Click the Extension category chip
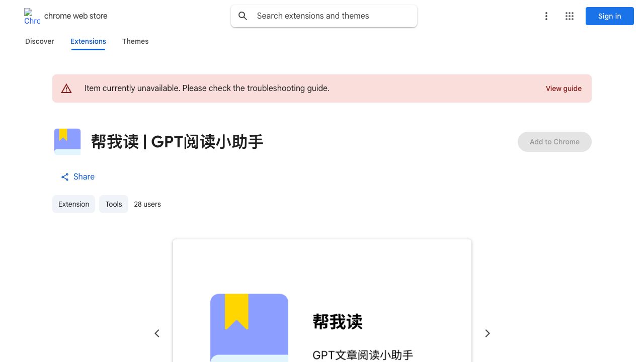This screenshot has height=362, width=644. tap(73, 204)
